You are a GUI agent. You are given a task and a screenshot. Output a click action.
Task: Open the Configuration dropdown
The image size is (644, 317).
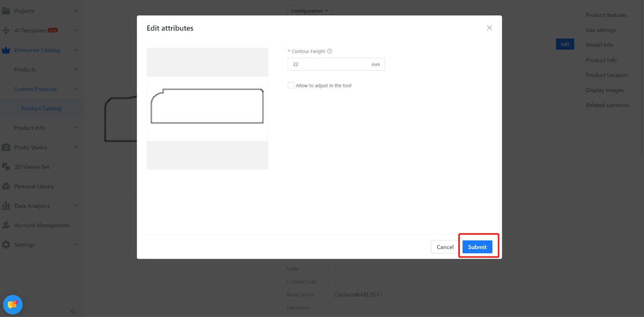(x=310, y=11)
